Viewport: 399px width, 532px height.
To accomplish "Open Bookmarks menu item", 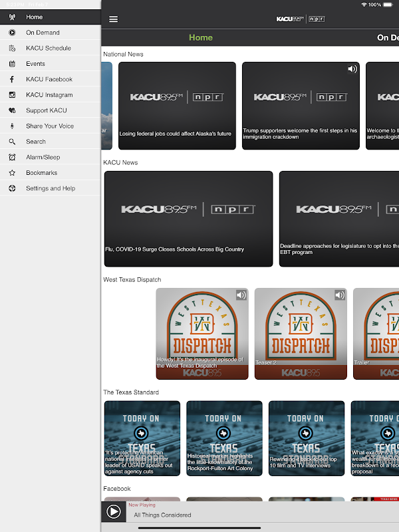I will click(51, 173).
